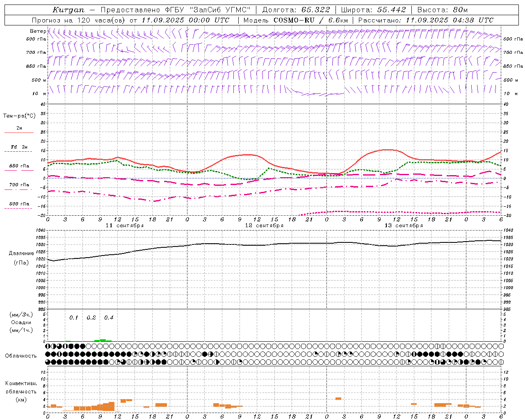
Task: Click the "(мм/1ч.)" precipitation unit label
Action: pyautogui.click(x=21, y=330)
